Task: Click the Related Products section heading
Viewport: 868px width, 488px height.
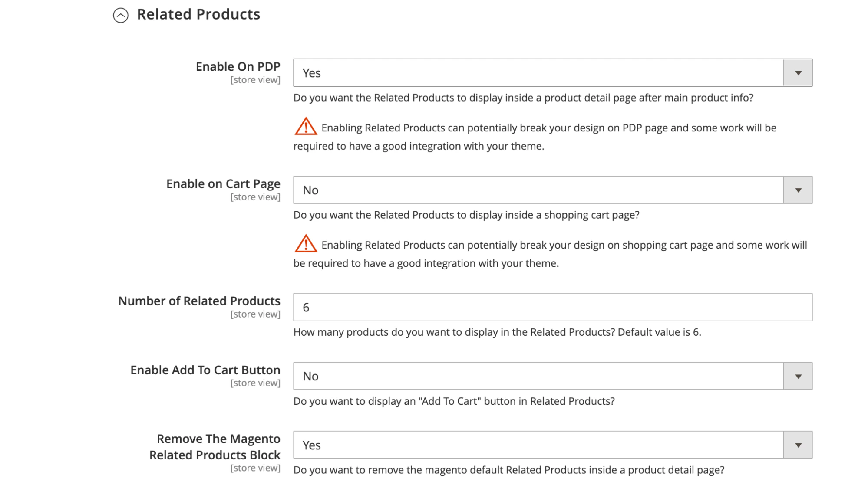Action: 198,14
